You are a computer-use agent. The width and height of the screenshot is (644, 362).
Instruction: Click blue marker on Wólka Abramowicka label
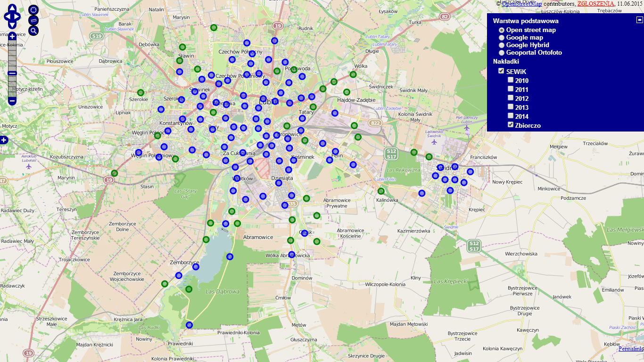[x=292, y=255]
